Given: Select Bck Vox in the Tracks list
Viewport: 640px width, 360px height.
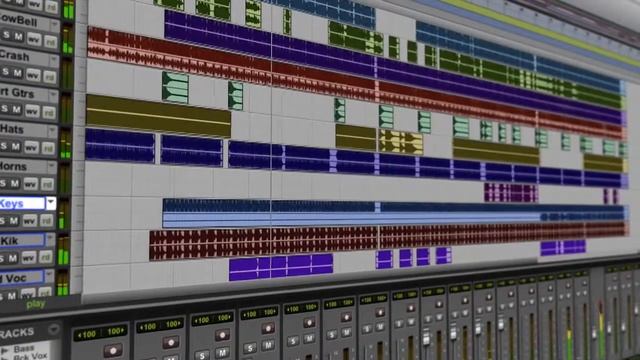Looking at the screenshot, I should click(31, 356).
